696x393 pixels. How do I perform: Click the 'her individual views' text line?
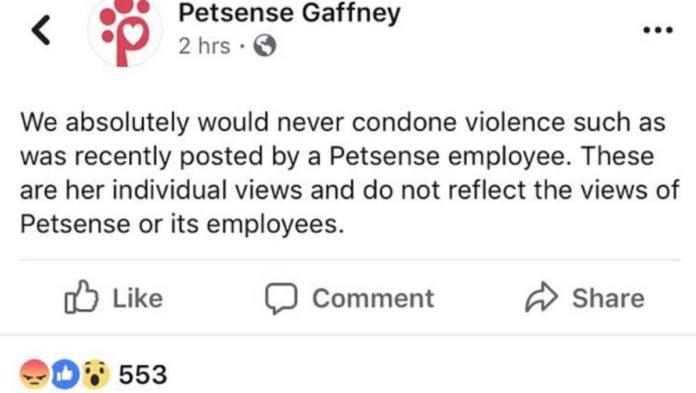(349, 190)
